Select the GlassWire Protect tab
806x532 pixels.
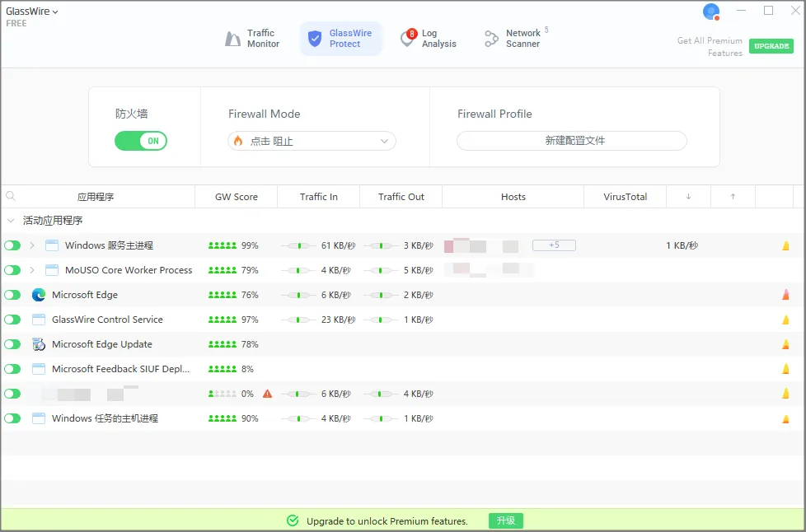coord(341,39)
